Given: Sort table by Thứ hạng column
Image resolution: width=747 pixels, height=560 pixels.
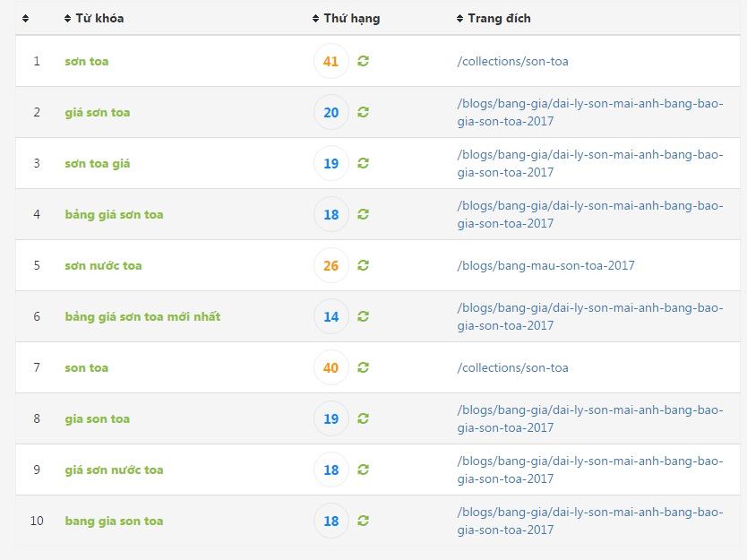Looking at the screenshot, I should [347, 18].
